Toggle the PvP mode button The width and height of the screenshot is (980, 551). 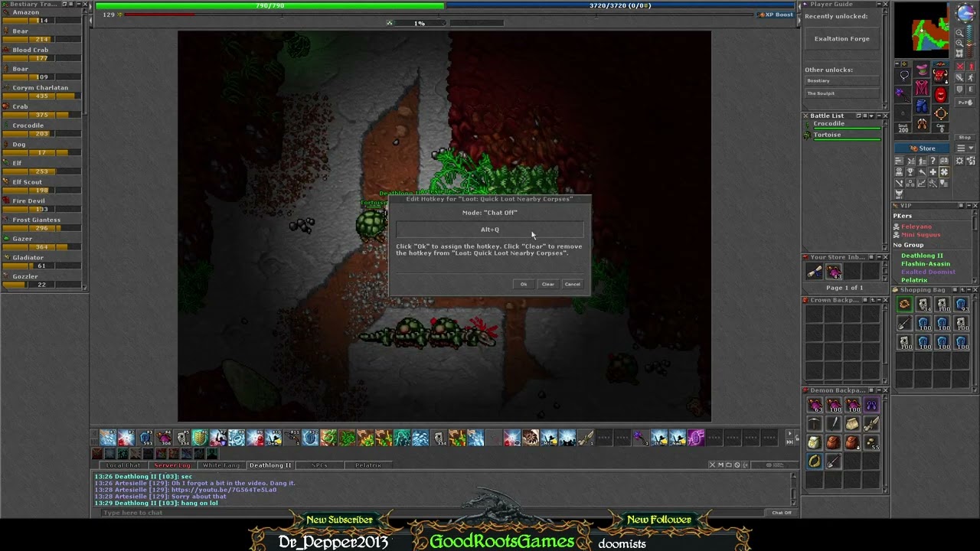coord(965,103)
